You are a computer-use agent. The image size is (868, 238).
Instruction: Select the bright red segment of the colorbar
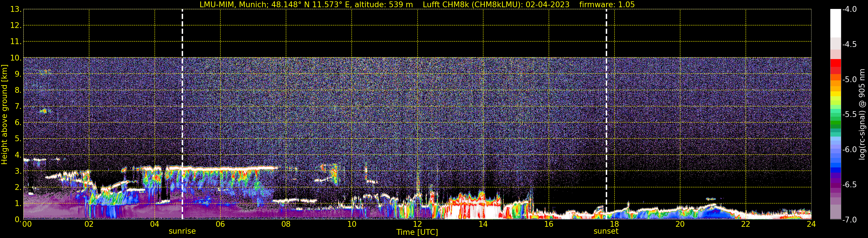(835, 63)
